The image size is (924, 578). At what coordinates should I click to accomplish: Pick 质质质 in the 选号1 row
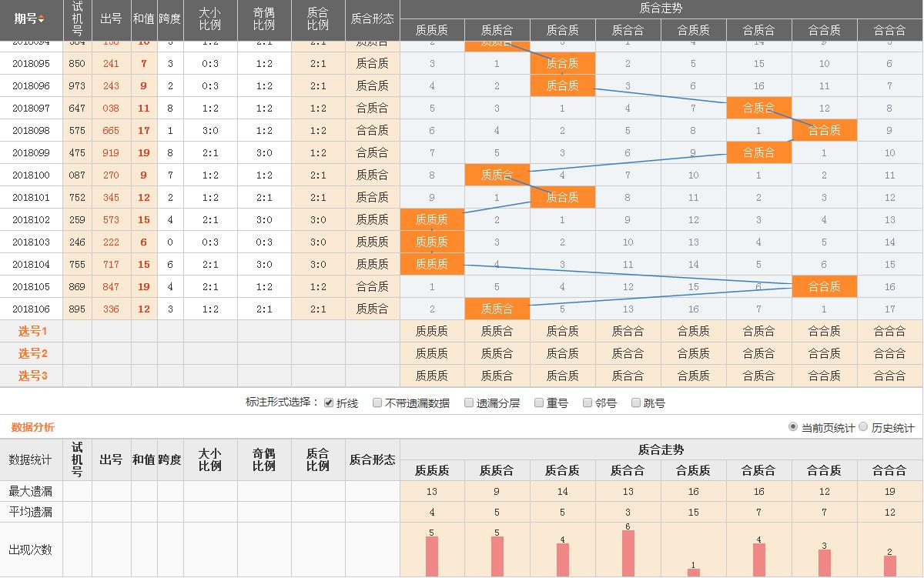(x=432, y=332)
